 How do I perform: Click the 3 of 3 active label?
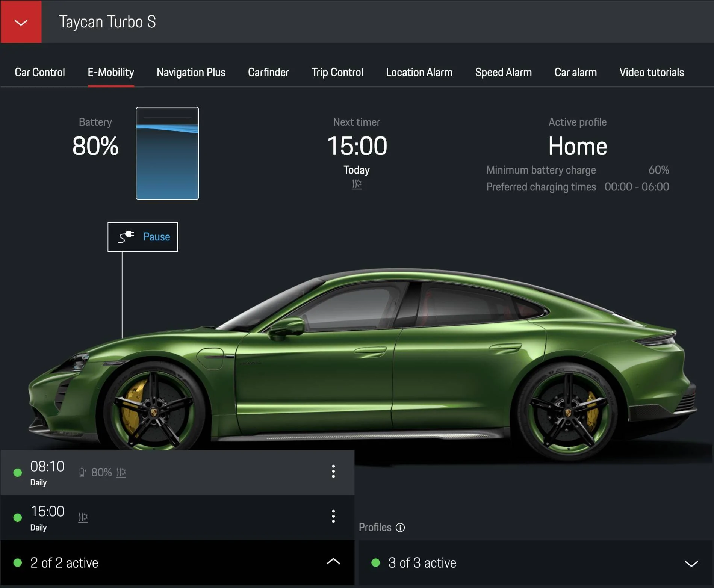point(422,563)
